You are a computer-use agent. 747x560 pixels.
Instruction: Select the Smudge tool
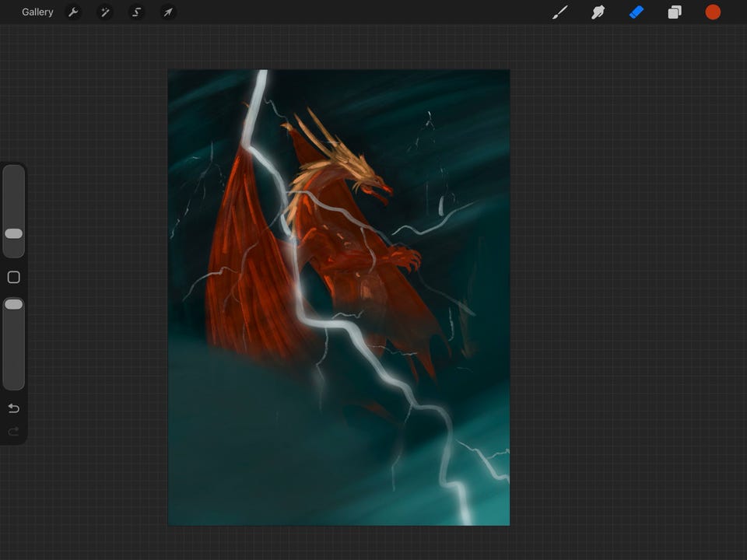tap(598, 12)
